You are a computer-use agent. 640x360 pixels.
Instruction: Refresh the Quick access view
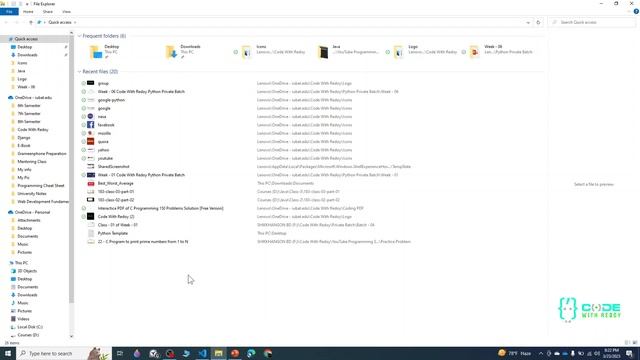click(538, 22)
